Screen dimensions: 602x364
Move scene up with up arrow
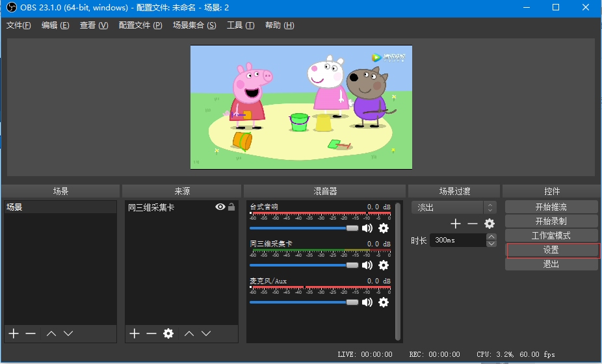pyautogui.click(x=51, y=333)
